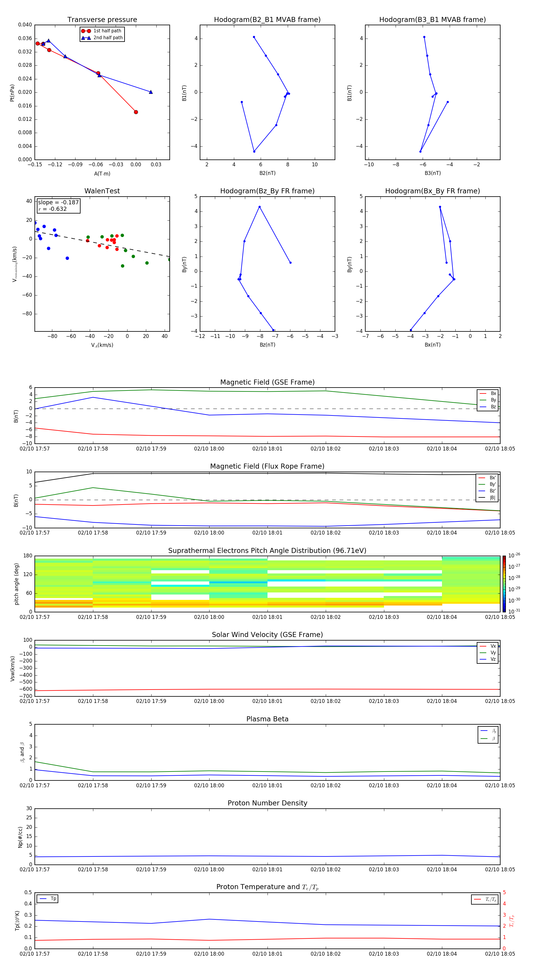Click the Suprathermal Electrons Pitch Angle Distribution title
This screenshot has height=980, width=535.
[267, 551]
